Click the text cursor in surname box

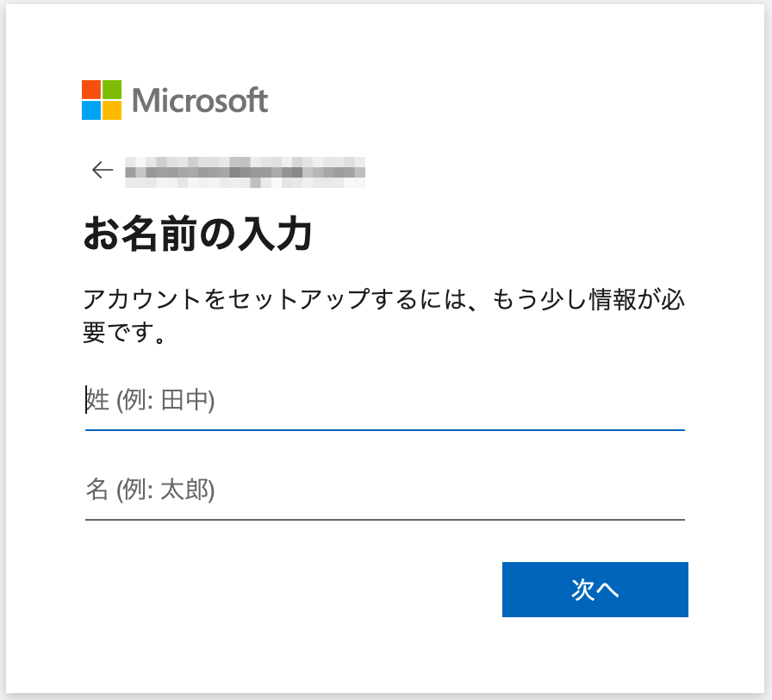86,399
